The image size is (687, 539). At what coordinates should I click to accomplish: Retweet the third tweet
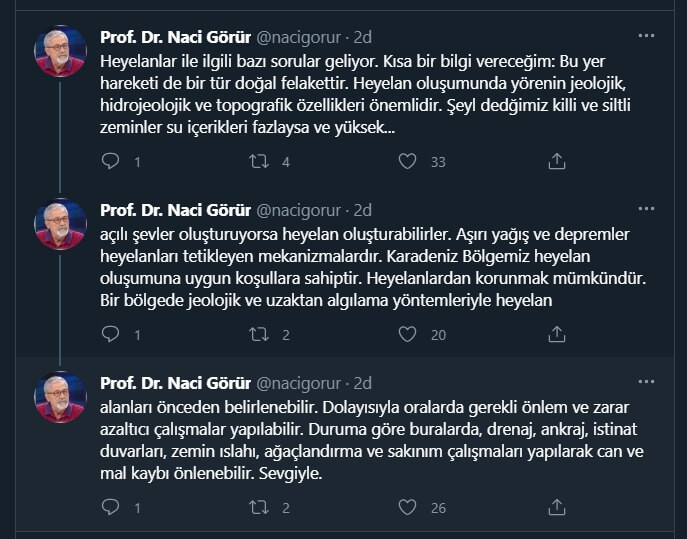(258, 508)
